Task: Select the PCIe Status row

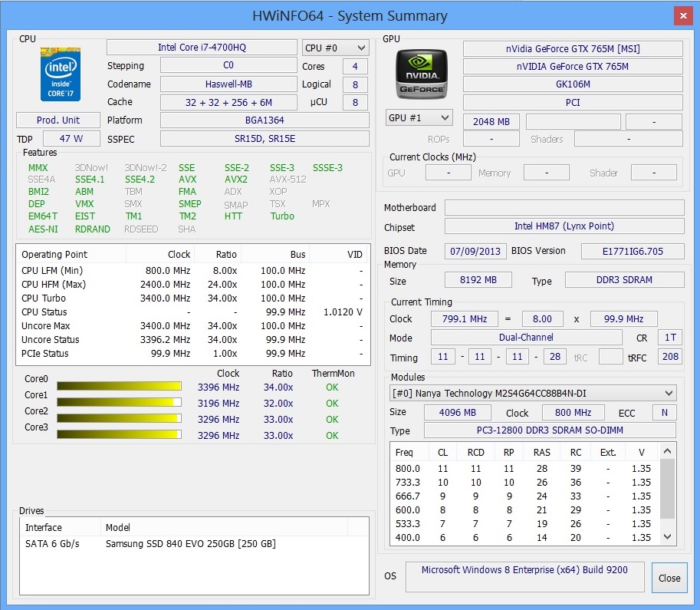Action: 193,354
